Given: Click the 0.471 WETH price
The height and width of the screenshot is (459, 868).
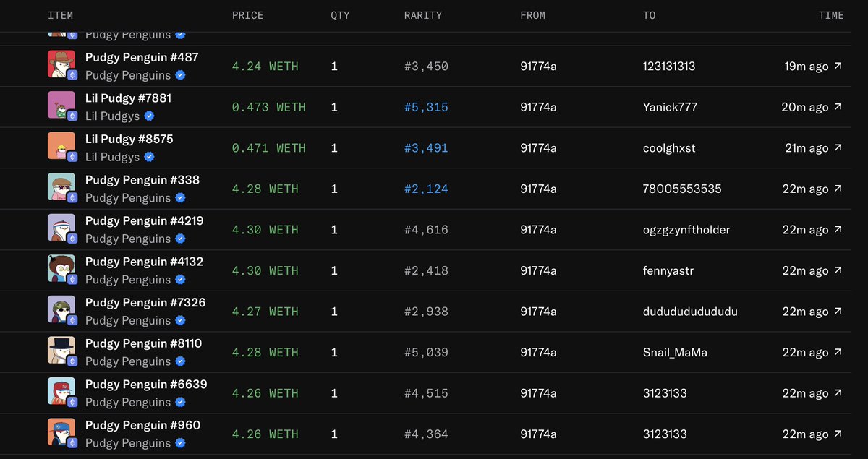Looking at the screenshot, I should [x=269, y=147].
